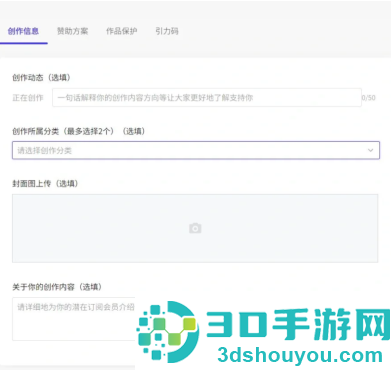This screenshot has width=391, height=370.
Task: Click the 封面图上传 cover upload area
Action: point(195,228)
